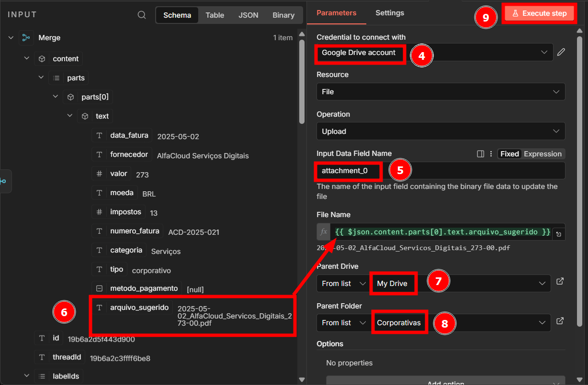Click the value '19b6a2c3ffff6be8'

tap(120, 358)
